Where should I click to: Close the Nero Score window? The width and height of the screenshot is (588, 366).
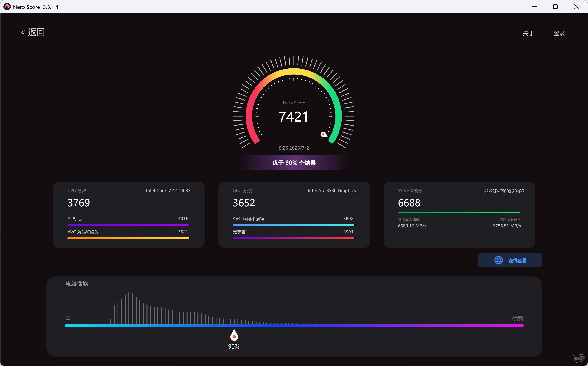577,7
